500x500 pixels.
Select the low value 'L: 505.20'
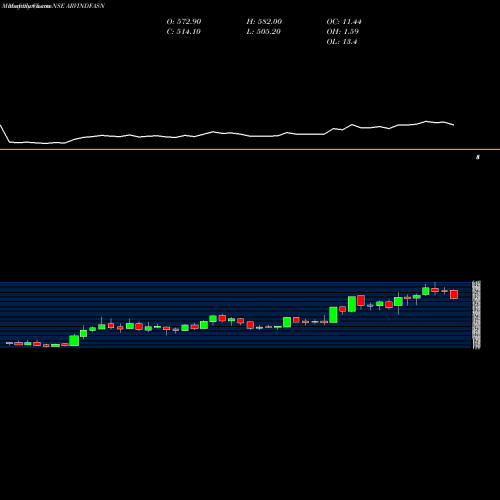264,31
